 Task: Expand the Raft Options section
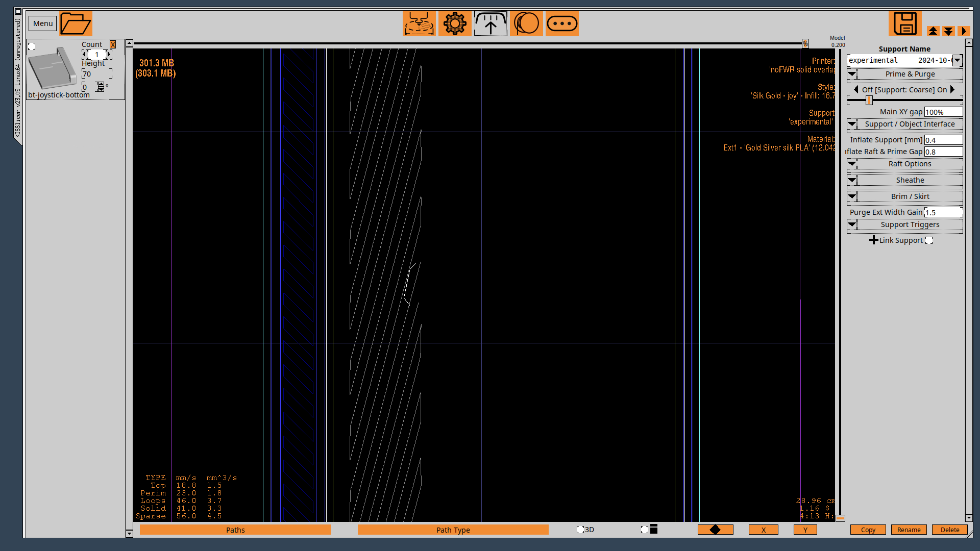904,164
